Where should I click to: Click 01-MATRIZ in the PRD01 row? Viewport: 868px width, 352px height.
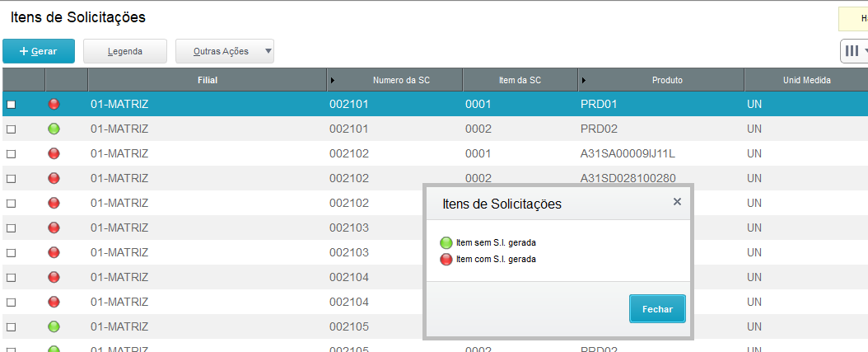click(119, 104)
